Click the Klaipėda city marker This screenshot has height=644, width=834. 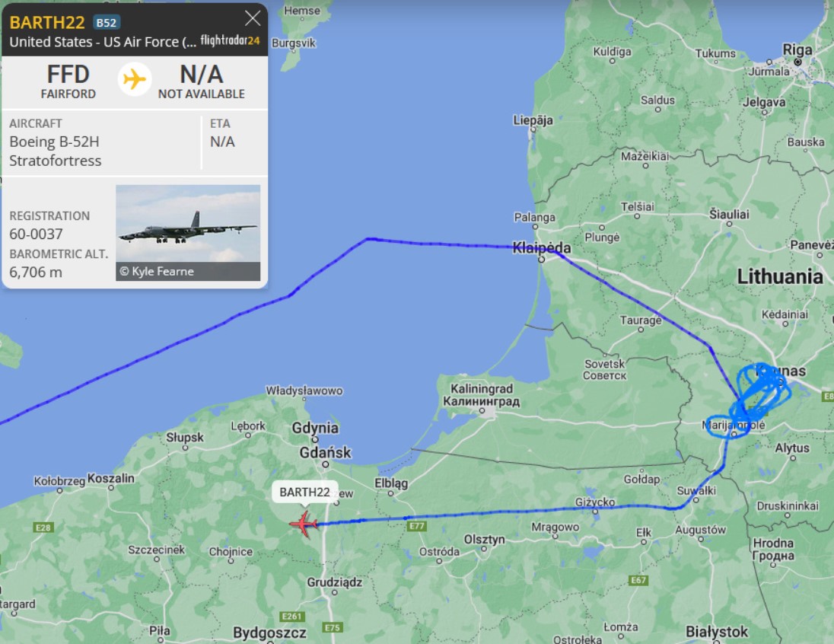coord(541,260)
